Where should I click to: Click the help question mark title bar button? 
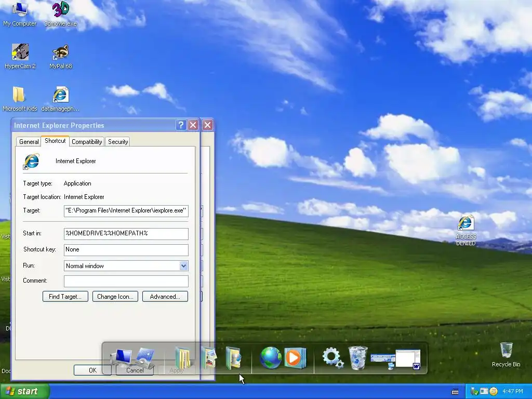pos(181,125)
